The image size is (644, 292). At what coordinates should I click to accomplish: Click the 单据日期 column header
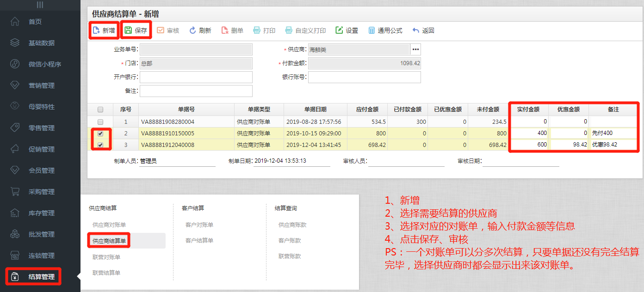point(316,109)
